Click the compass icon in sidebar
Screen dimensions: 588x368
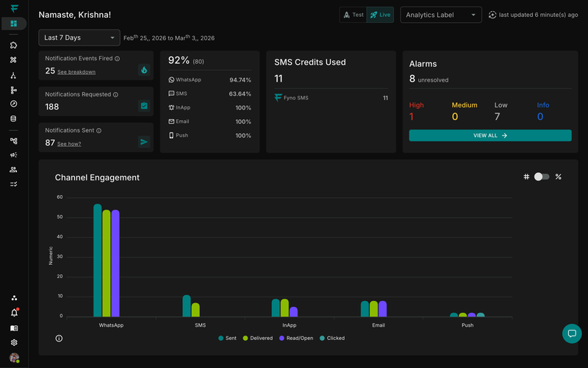pyautogui.click(x=14, y=104)
